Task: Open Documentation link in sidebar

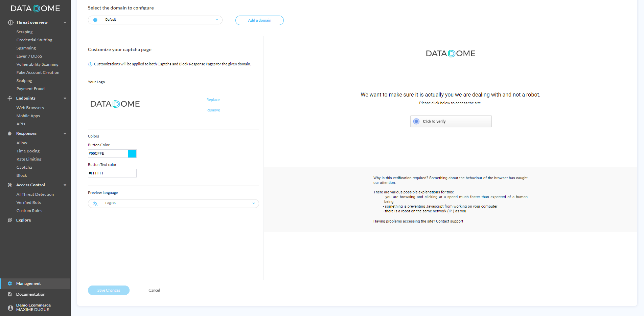Action: (x=31, y=294)
